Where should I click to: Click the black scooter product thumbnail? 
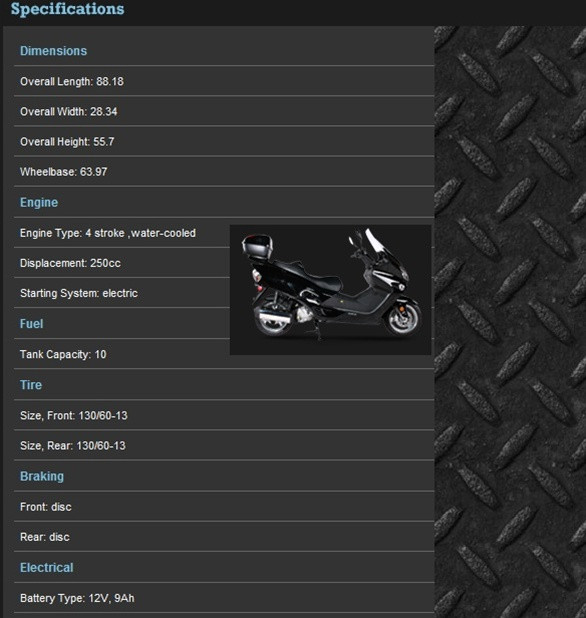pyautogui.click(x=330, y=290)
